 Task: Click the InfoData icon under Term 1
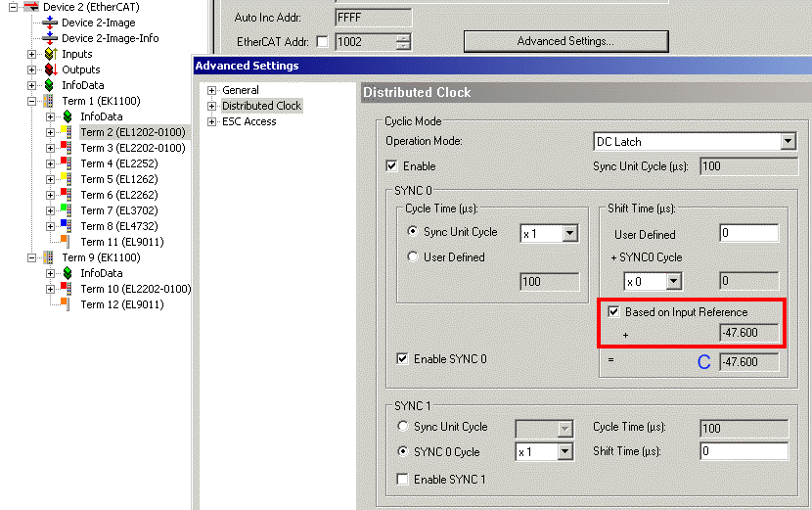[x=68, y=116]
